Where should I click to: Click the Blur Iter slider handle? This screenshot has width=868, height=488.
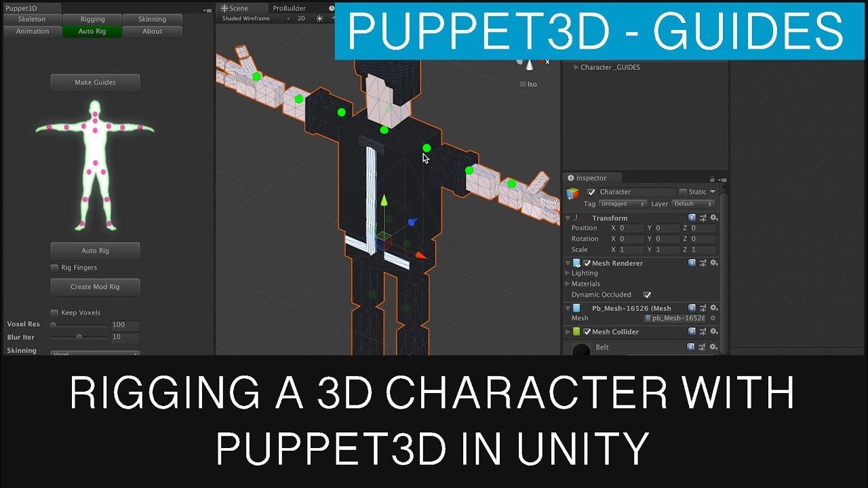tap(79, 337)
